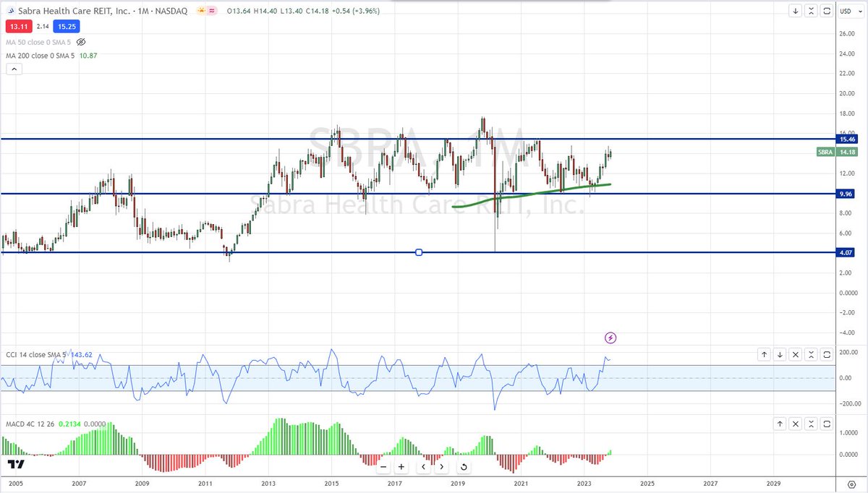Delete the CCI indicator pane

[796, 354]
